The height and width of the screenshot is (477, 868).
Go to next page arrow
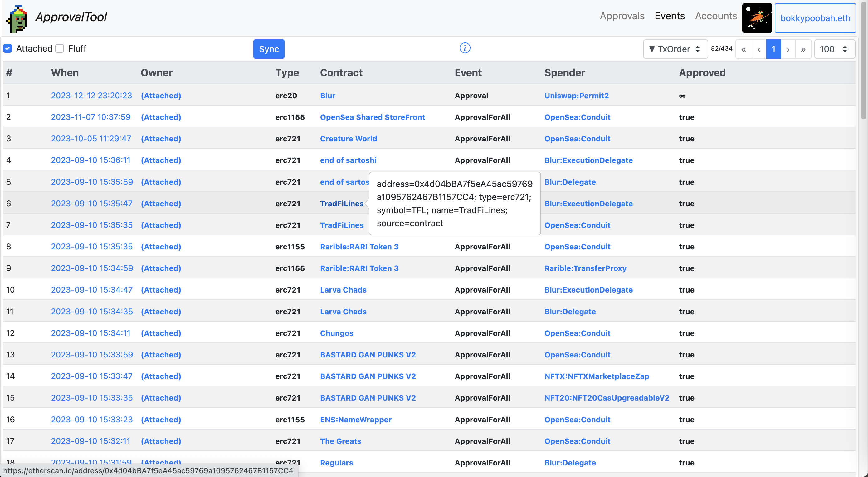pyautogui.click(x=788, y=49)
